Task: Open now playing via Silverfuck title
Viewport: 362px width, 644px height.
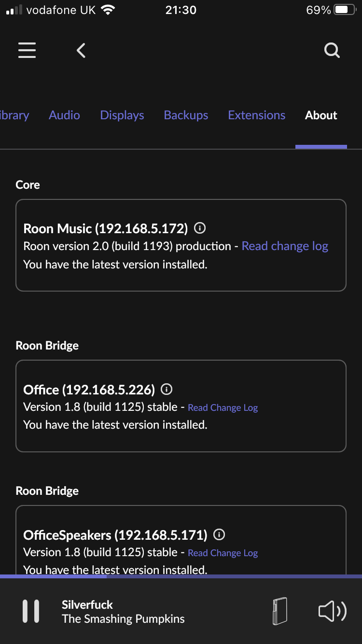Action: 87,605
